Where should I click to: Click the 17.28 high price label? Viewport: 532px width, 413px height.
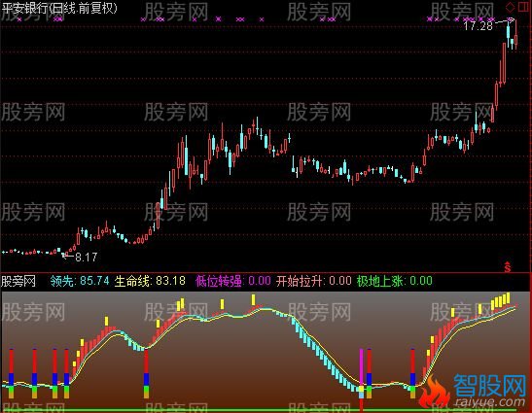coord(478,26)
